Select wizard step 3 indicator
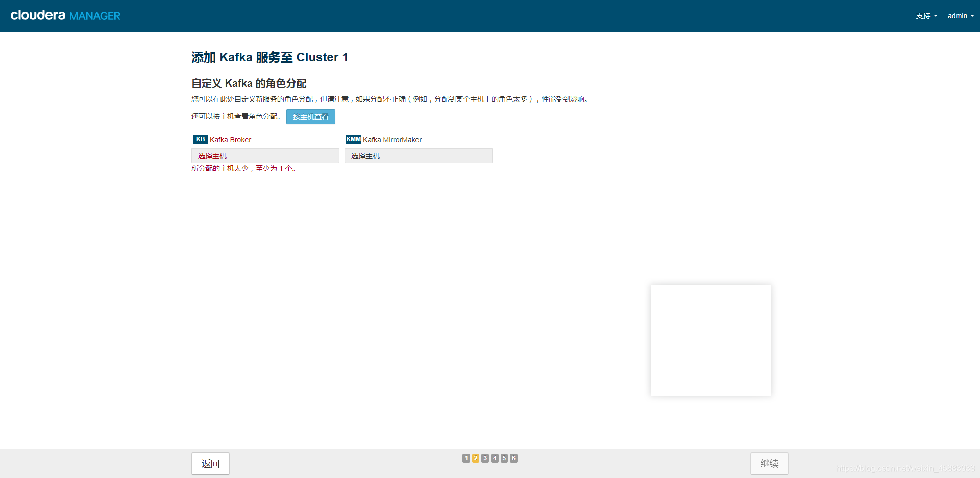Image resolution: width=980 pixels, height=478 pixels. 485,458
